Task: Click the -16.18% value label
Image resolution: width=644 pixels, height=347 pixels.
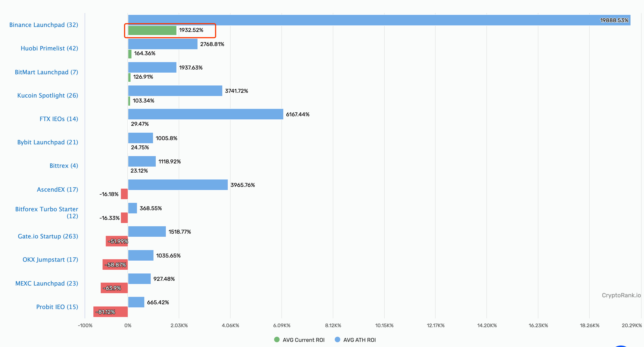Action: (x=109, y=194)
